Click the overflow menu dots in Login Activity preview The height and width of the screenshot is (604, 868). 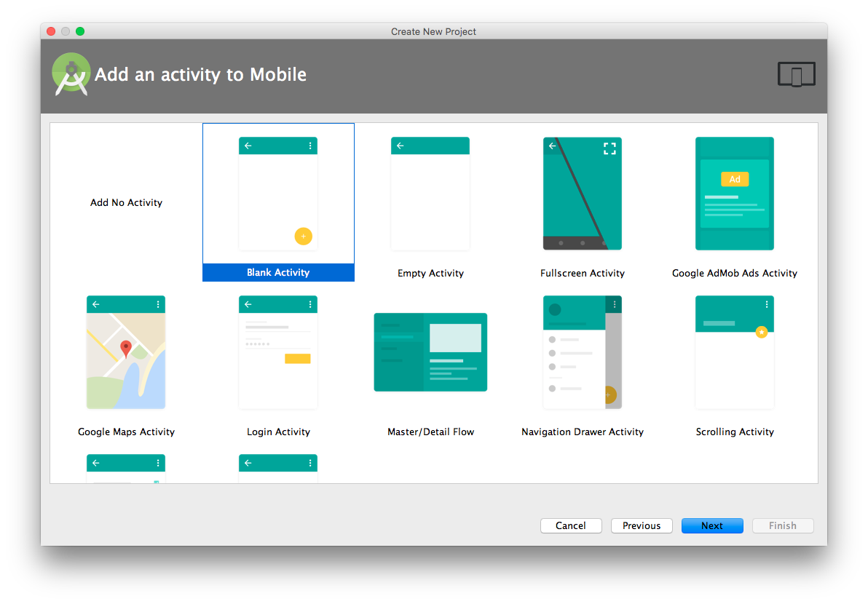[x=312, y=303]
